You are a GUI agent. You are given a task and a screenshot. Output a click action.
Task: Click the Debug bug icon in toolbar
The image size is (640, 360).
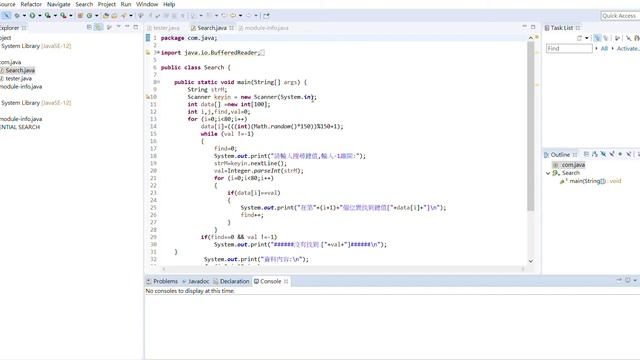[x=17, y=16]
